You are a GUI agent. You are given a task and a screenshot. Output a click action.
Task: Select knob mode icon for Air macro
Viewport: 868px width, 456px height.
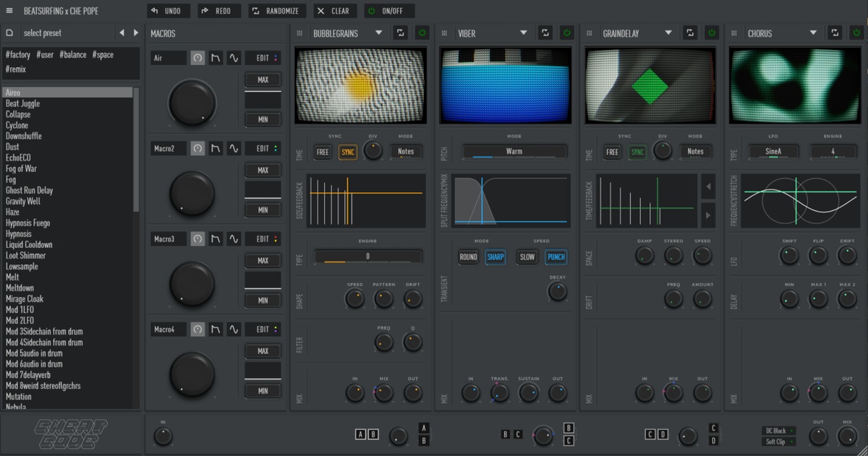tap(197, 59)
